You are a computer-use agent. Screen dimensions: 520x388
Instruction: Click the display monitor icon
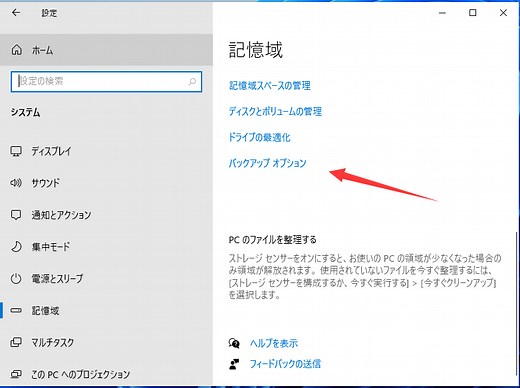tap(16, 151)
